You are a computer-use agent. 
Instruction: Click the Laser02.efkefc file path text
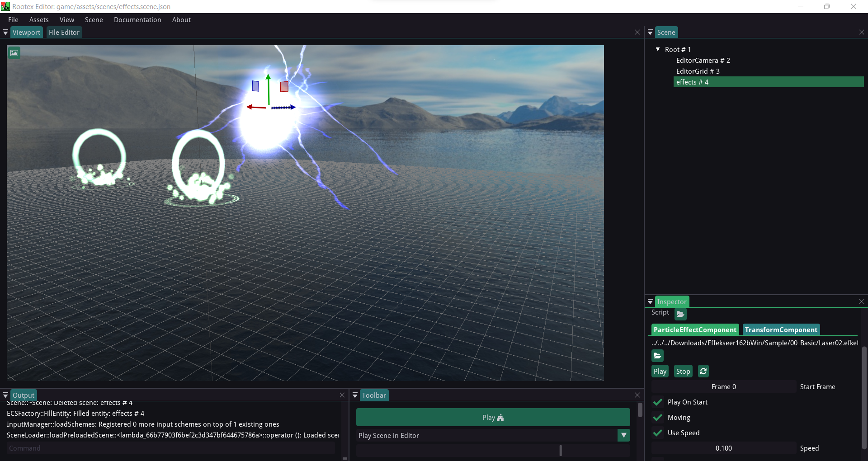click(x=755, y=343)
